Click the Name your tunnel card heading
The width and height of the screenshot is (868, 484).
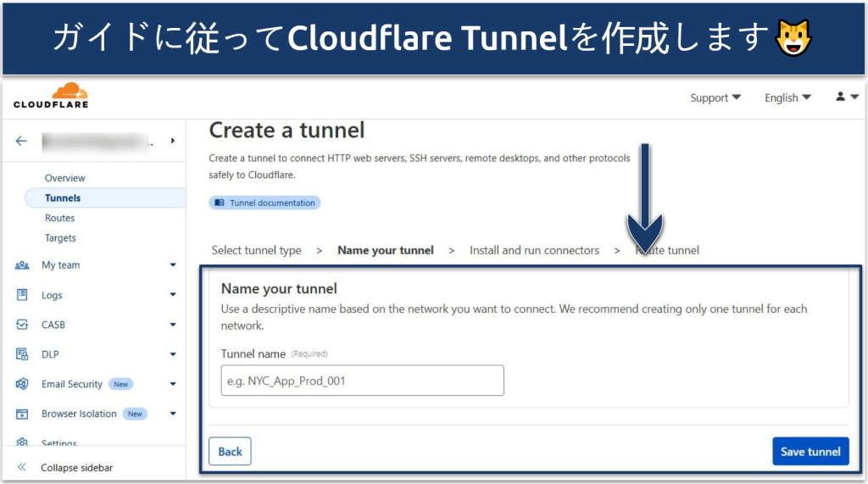[x=279, y=288]
